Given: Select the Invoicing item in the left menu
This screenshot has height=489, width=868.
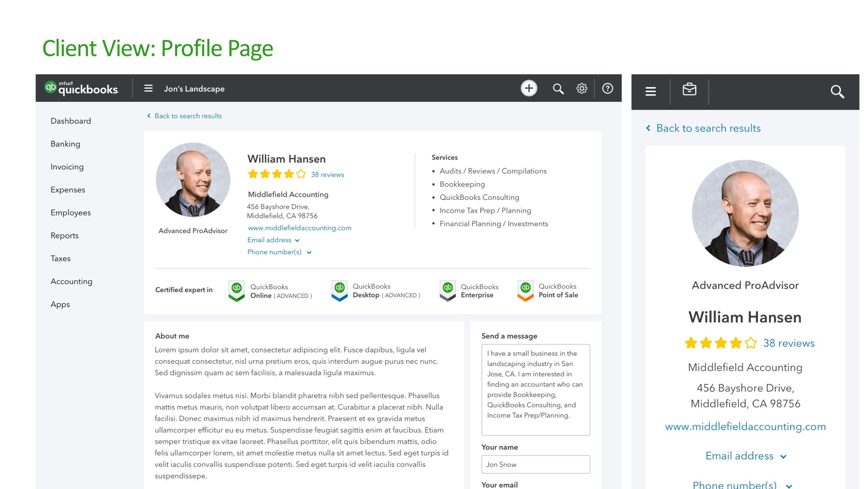Looking at the screenshot, I should [x=67, y=166].
